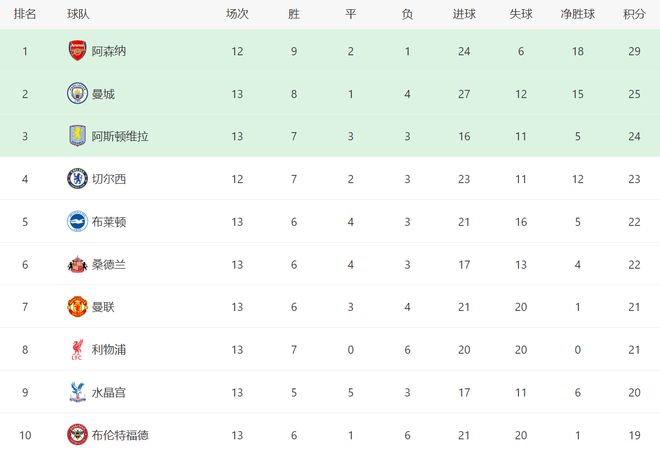Click the Manchester City crest icon
The height and width of the screenshot is (455, 660).
pyautogui.click(x=77, y=93)
